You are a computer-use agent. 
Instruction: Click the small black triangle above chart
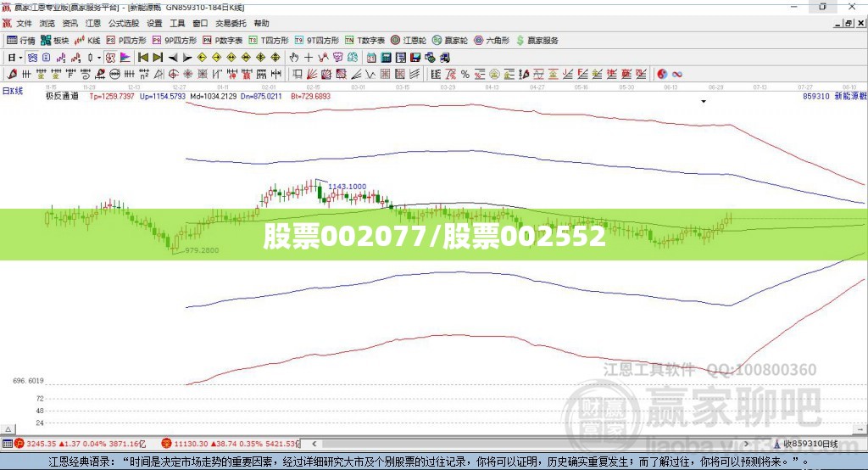tap(704, 102)
